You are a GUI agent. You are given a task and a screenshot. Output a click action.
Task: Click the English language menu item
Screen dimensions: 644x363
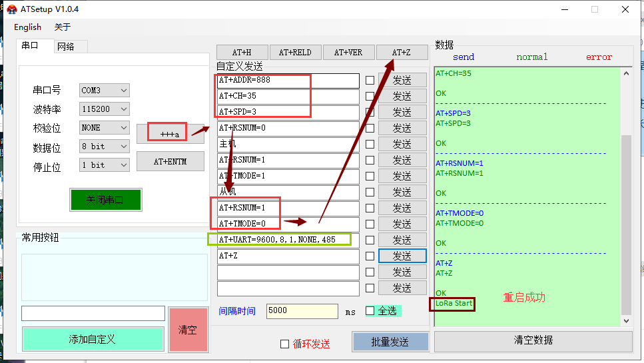coord(27,27)
